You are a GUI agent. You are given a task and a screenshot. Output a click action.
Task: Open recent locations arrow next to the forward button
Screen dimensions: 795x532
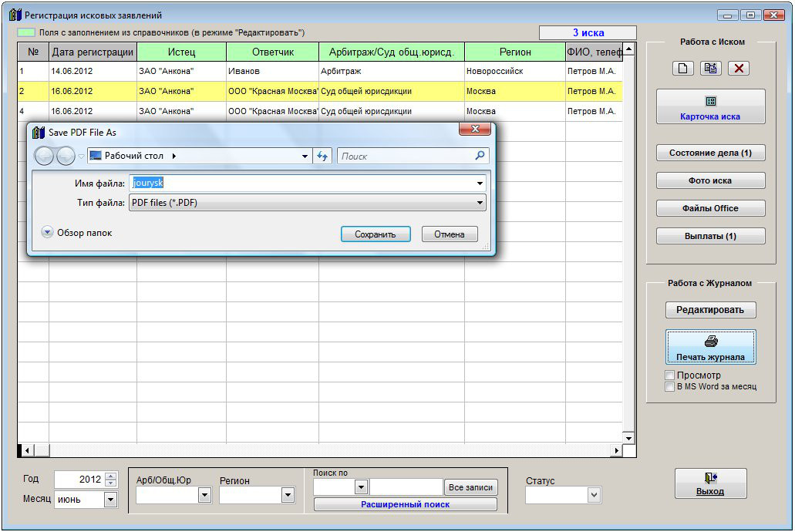[81, 157]
